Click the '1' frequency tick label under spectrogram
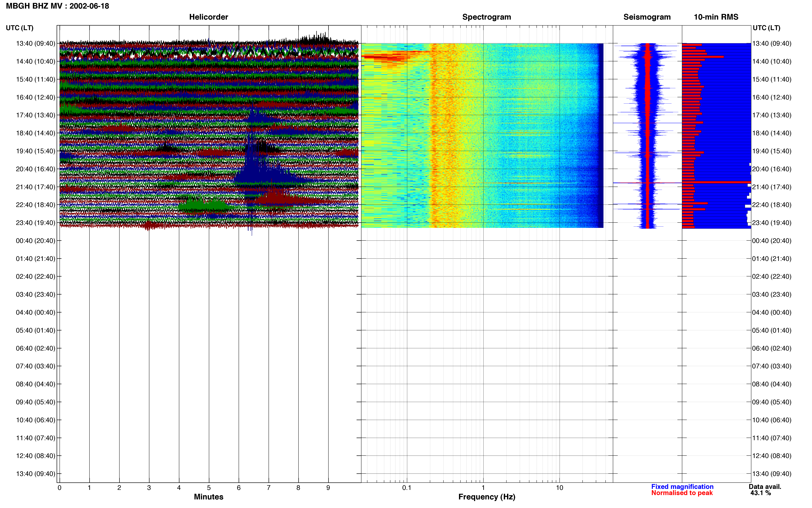Image resolution: width=812 pixels, height=508 pixels. pyautogui.click(x=483, y=488)
